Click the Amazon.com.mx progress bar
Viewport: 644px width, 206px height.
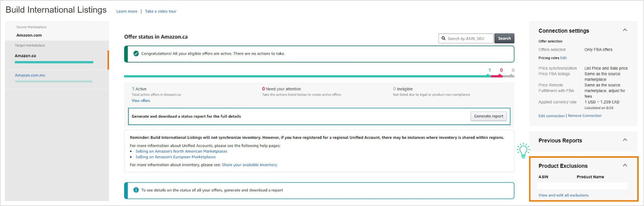54,81
